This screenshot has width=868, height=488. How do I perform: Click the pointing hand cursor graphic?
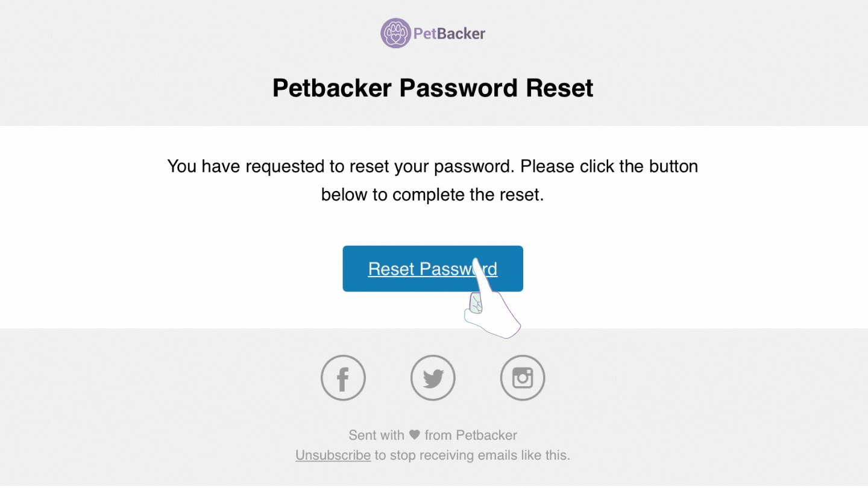(491, 307)
